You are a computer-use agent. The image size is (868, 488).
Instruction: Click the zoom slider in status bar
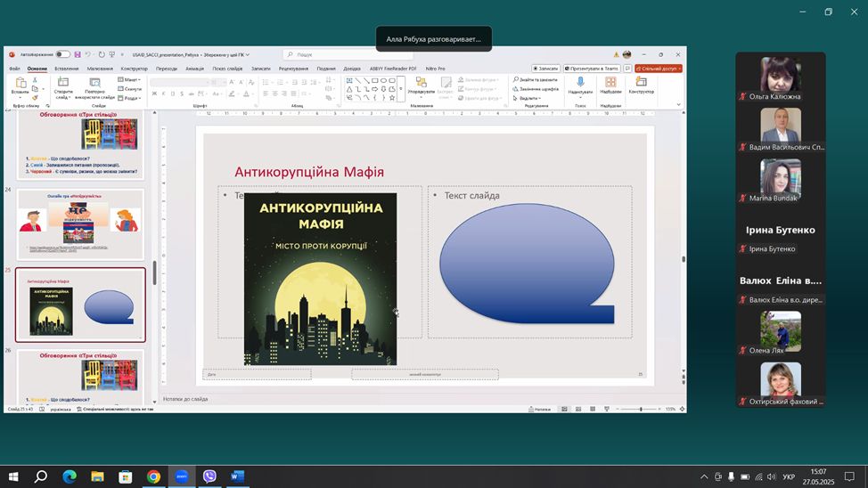(641, 409)
